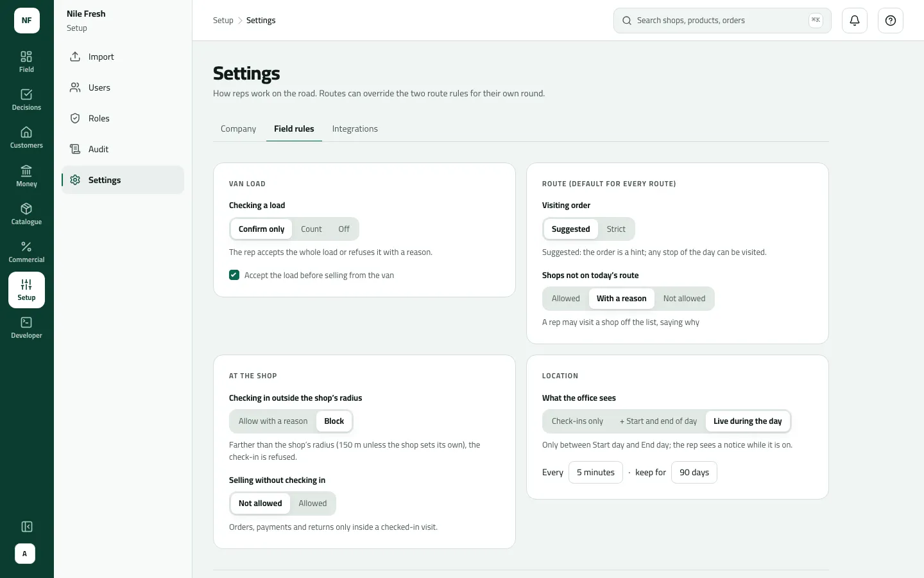The image size is (924, 578).
Task: Set load checking to Count
Action: point(311,229)
